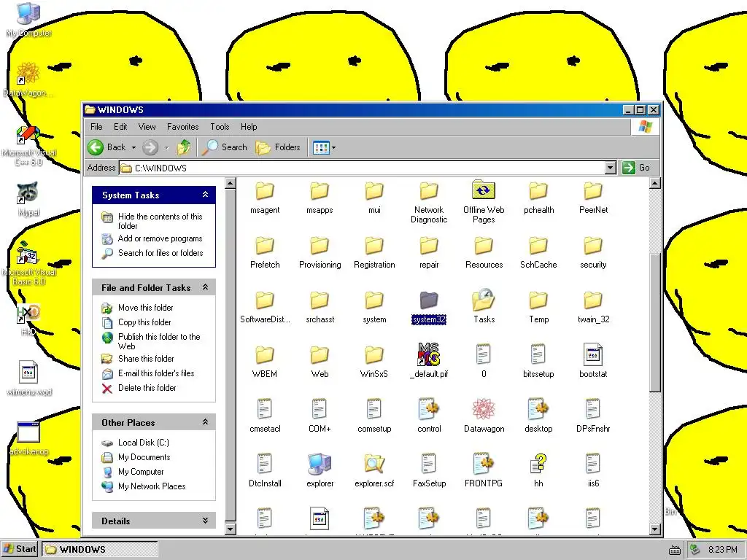Open the View menu
This screenshot has width=747, height=560.
(147, 127)
